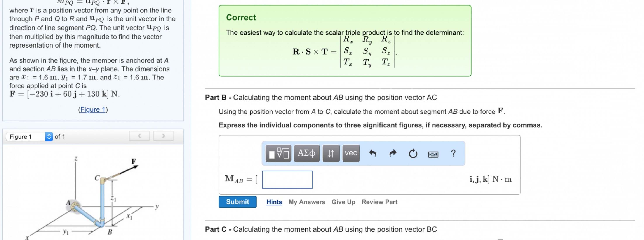The image size is (644, 240).
Task: Reset the answer field with the refresh icon
Action: [x=413, y=153]
